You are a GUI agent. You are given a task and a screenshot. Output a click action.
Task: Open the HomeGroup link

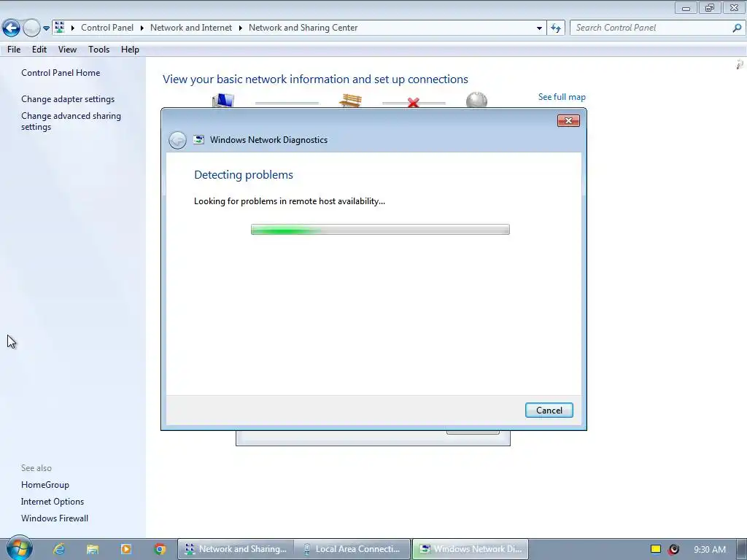click(x=45, y=485)
